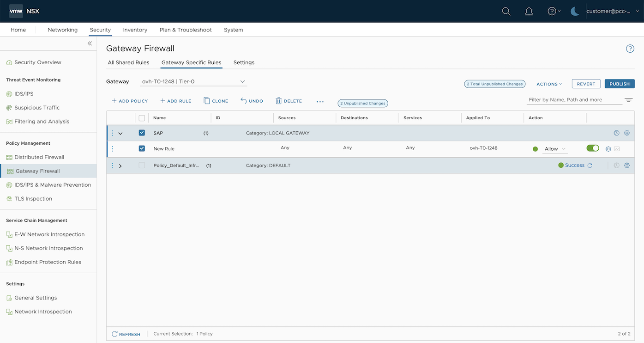Open settings gear on the SAP policy row
Viewport: 644px width, 343px height.
(626, 133)
